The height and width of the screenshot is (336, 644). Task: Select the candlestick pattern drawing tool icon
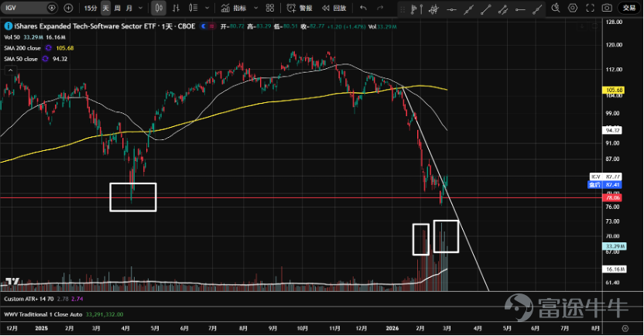tap(433, 9)
